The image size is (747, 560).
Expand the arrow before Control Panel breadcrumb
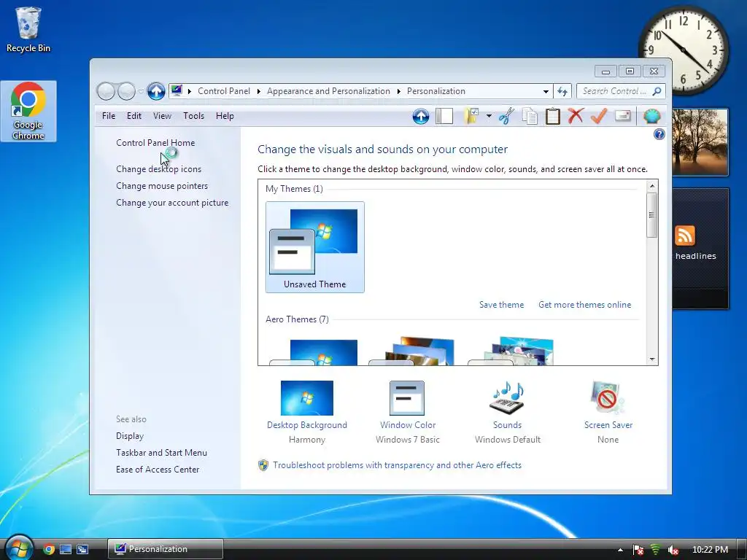tap(189, 91)
